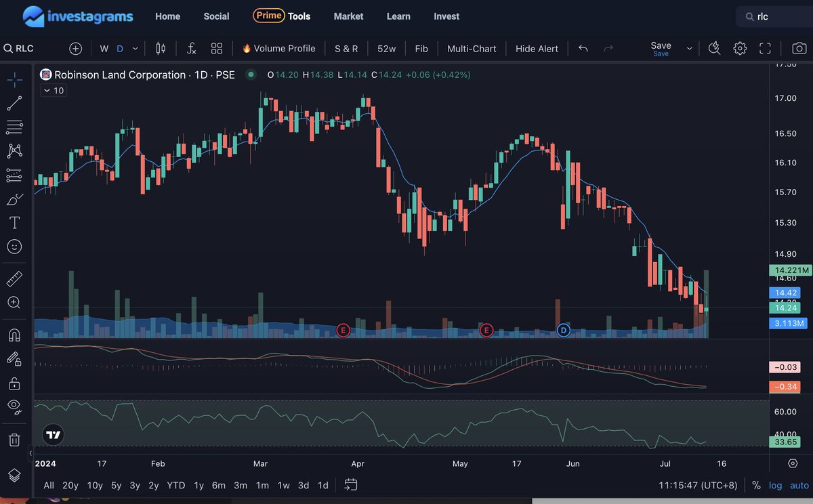Viewport: 813px width, 504px height.
Task: Select the measure ruler tool
Action: pos(14,279)
